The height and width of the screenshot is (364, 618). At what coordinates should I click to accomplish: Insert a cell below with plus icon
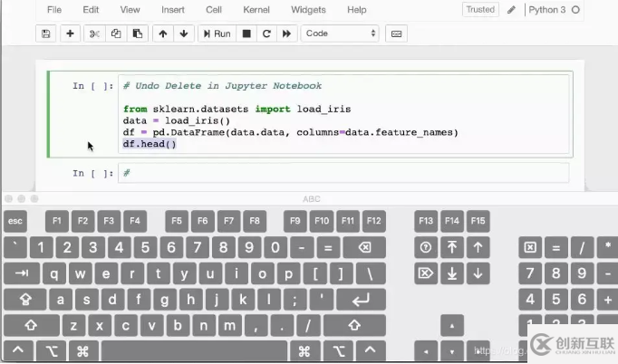pos(71,34)
